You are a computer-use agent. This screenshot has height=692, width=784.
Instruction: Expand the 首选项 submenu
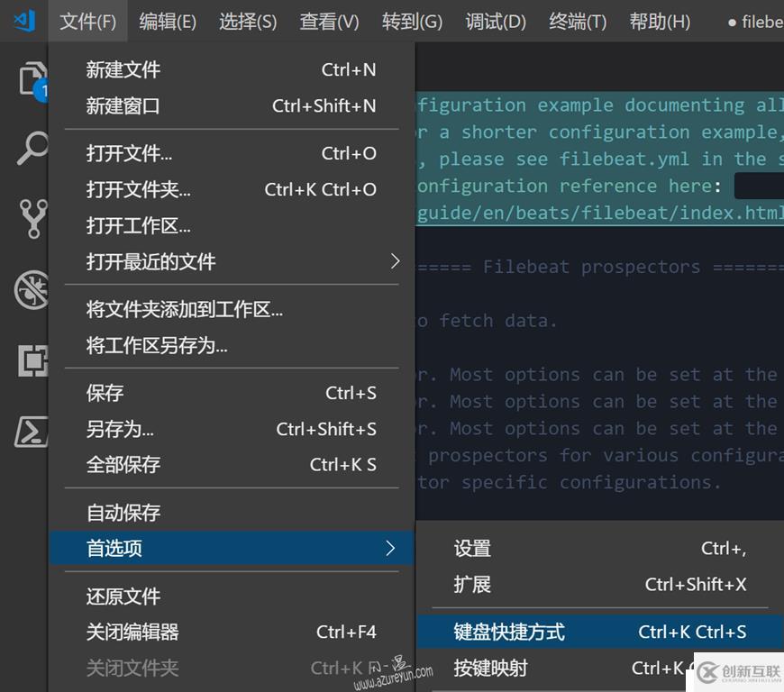[x=232, y=548]
